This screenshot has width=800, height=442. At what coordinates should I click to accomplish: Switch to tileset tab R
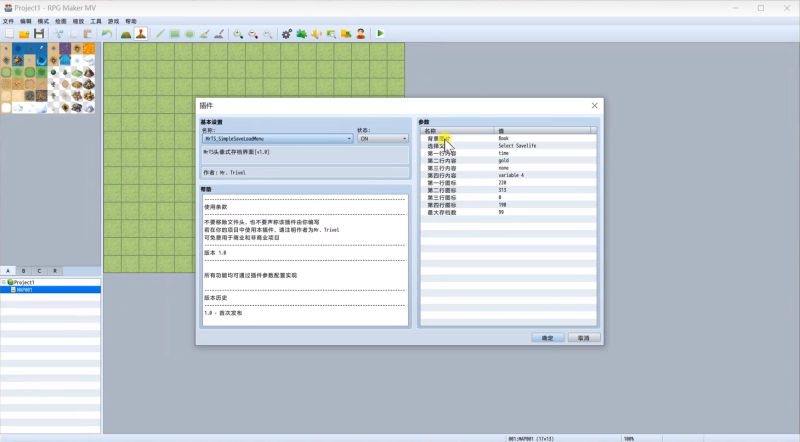pyautogui.click(x=55, y=271)
